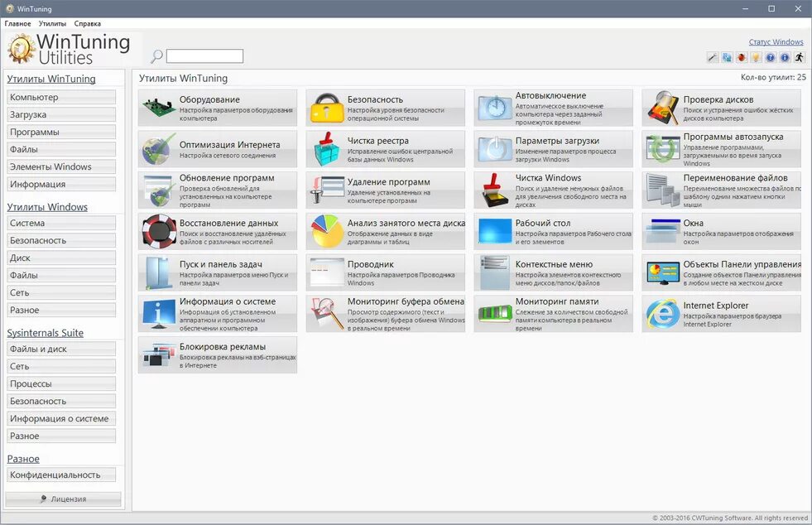
Task: Open the Автовыключение auto-shutdown timer
Action: (553, 108)
